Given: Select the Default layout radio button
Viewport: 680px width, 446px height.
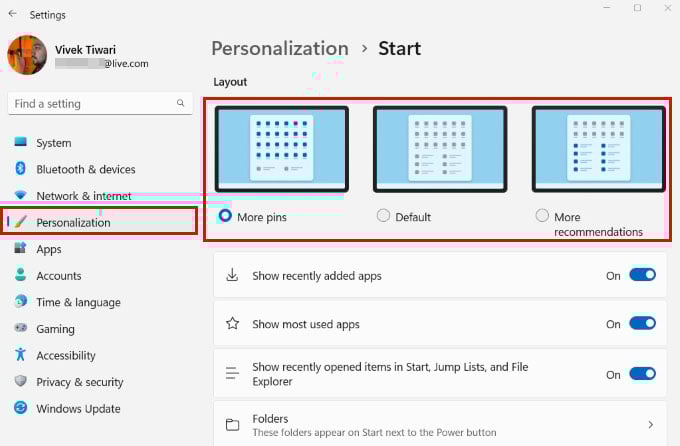Looking at the screenshot, I should tap(383, 216).
